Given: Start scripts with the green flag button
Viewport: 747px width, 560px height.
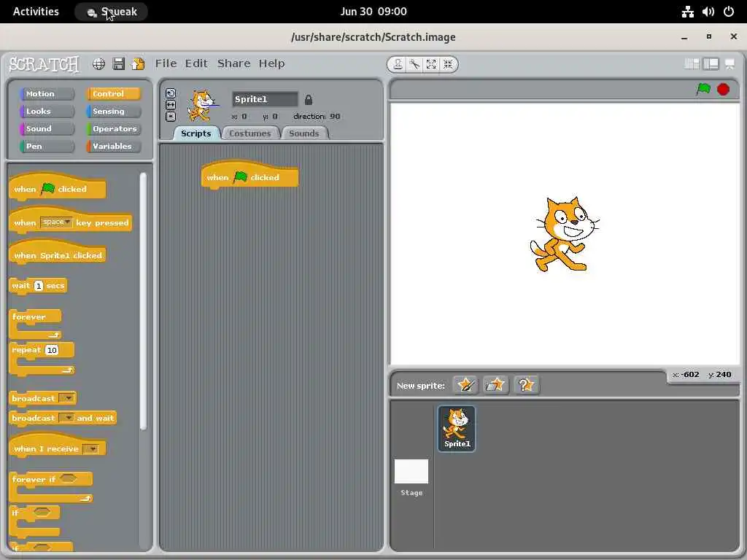Looking at the screenshot, I should click(703, 89).
